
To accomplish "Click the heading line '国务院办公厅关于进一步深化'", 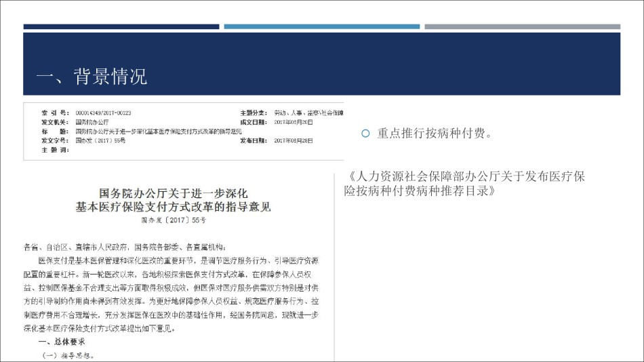I will [174, 193].
